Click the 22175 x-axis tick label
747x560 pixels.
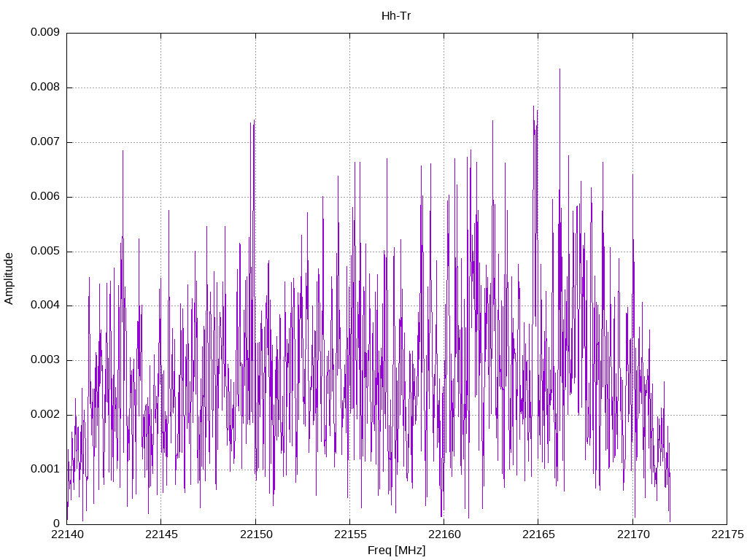click(x=727, y=535)
